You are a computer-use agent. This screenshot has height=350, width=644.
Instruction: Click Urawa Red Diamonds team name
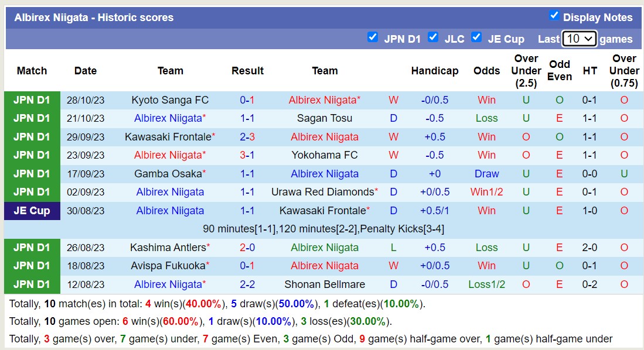322,192
